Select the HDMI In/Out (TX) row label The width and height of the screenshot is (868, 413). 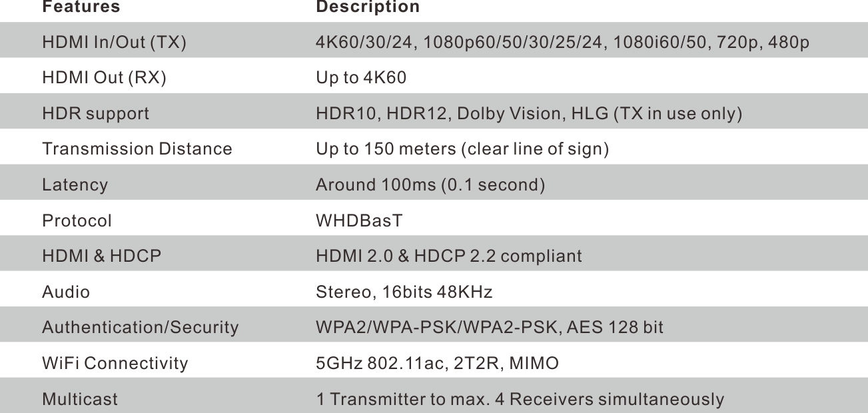point(114,43)
